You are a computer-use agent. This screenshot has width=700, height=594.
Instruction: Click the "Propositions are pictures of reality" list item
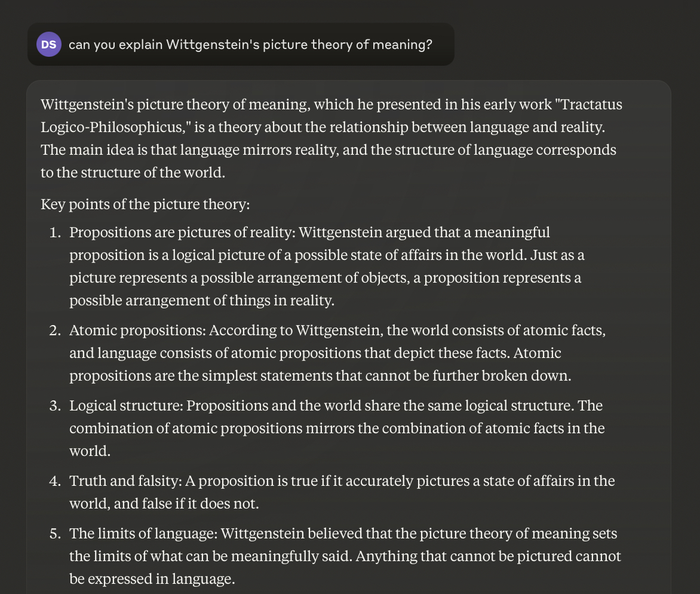(182, 232)
